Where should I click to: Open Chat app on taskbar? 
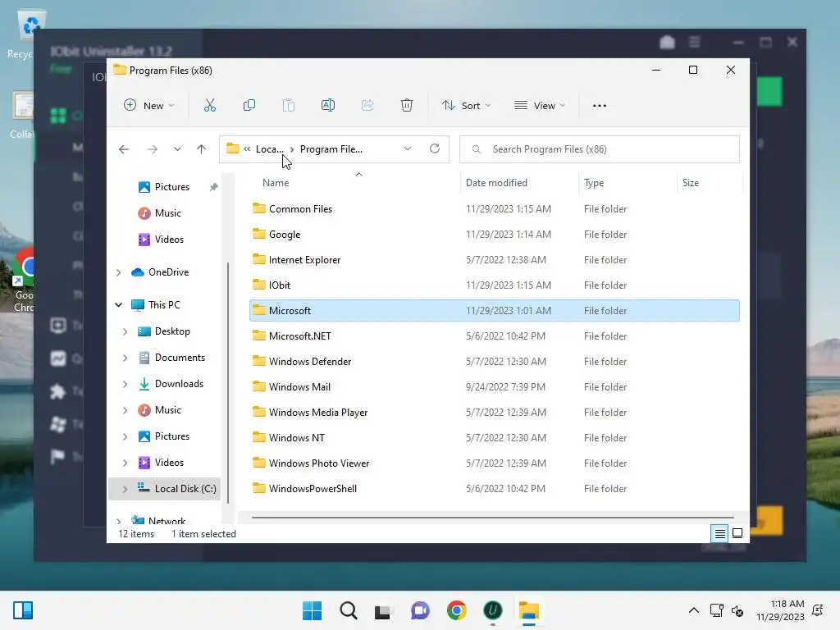click(420, 610)
